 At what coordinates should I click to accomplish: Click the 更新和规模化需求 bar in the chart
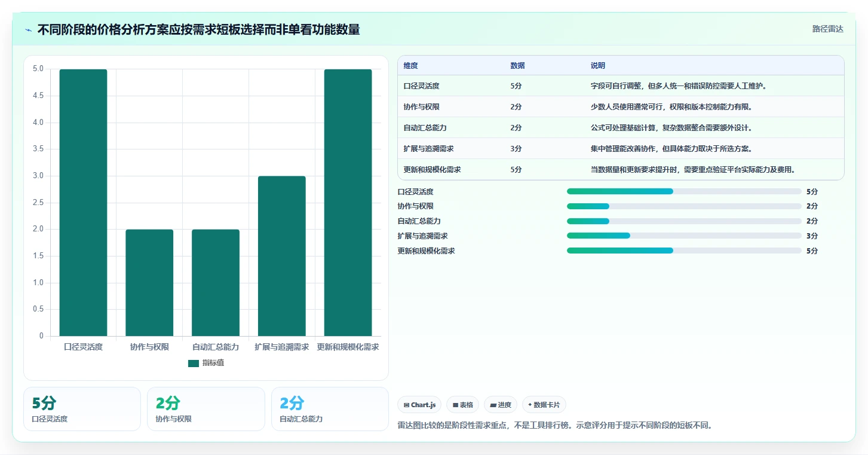(348, 203)
